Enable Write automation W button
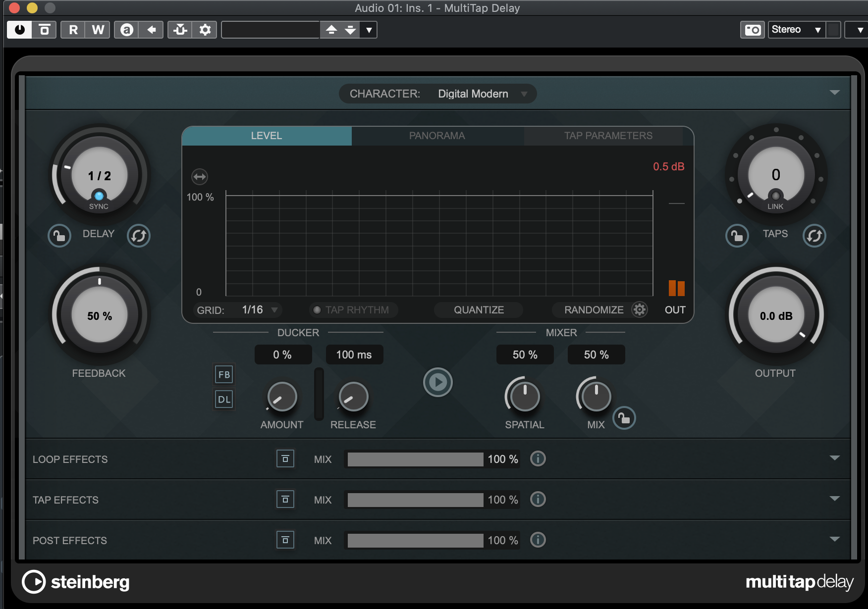The image size is (868, 609). coord(98,30)
